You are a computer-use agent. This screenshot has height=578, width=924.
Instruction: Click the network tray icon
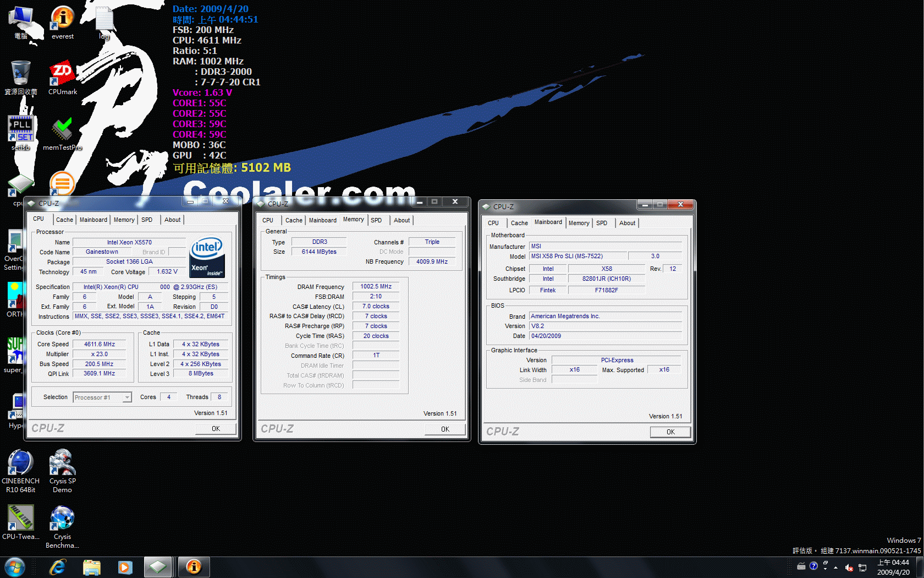tap(862, 568)
